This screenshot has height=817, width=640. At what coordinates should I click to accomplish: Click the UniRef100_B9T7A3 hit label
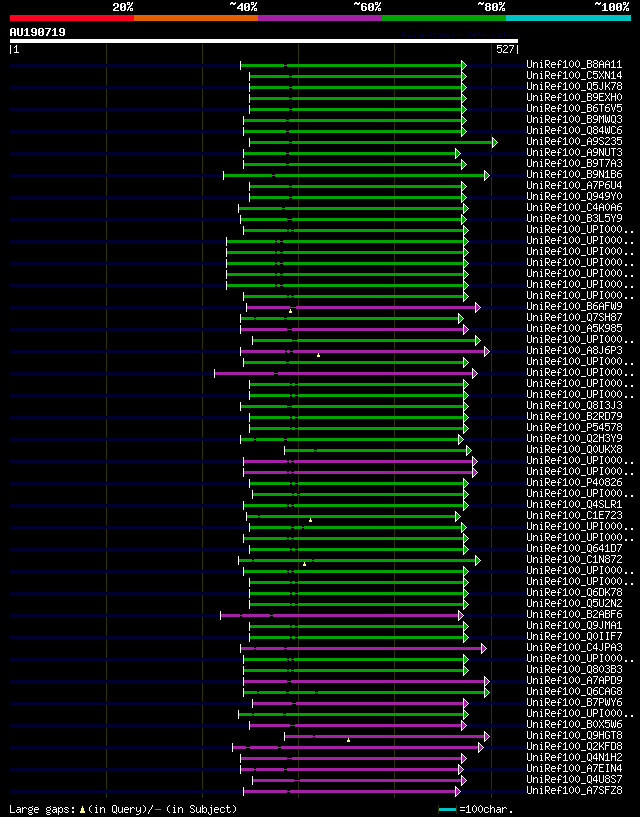(574, 164)
